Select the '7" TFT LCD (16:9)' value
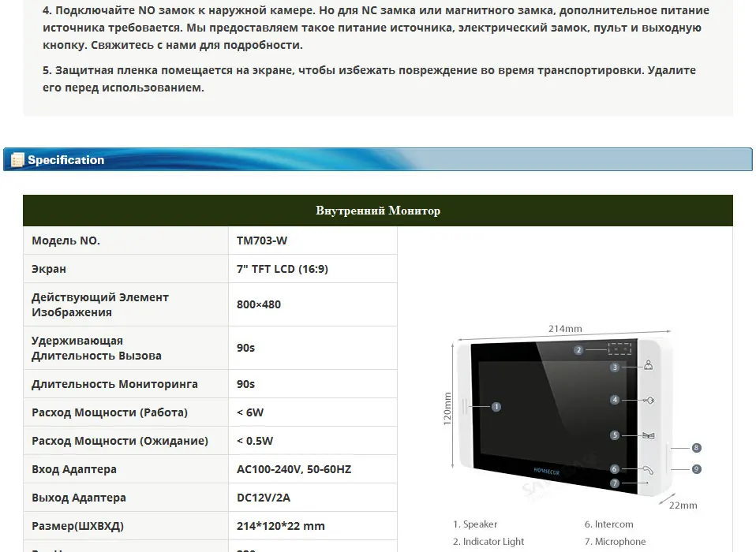 point(282,269)
